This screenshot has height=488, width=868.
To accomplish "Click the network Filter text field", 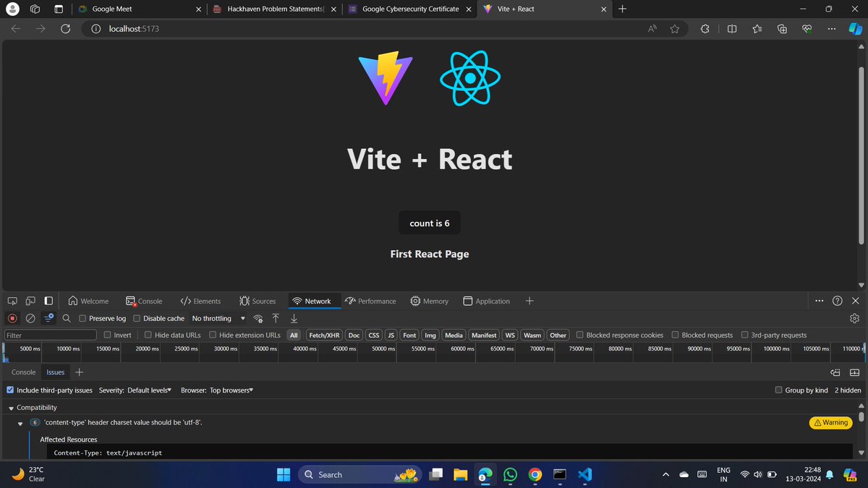I will (x=51, y=335).
